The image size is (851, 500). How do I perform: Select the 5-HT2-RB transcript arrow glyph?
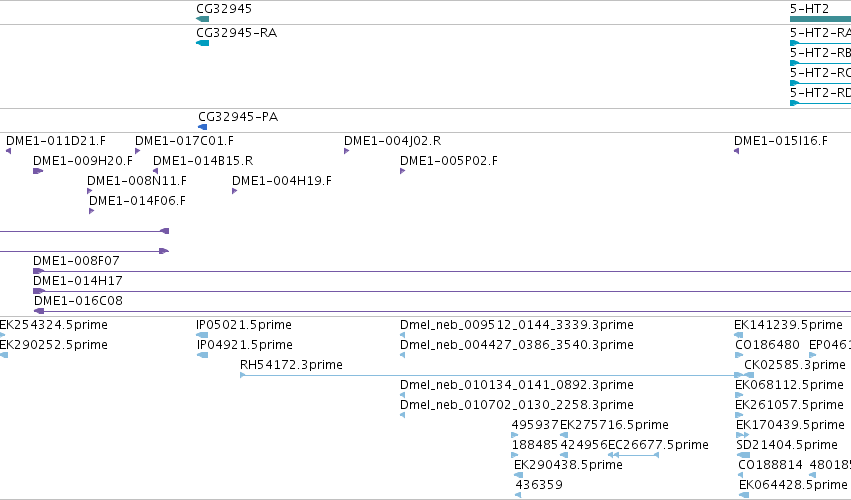(x=795, y=63)
